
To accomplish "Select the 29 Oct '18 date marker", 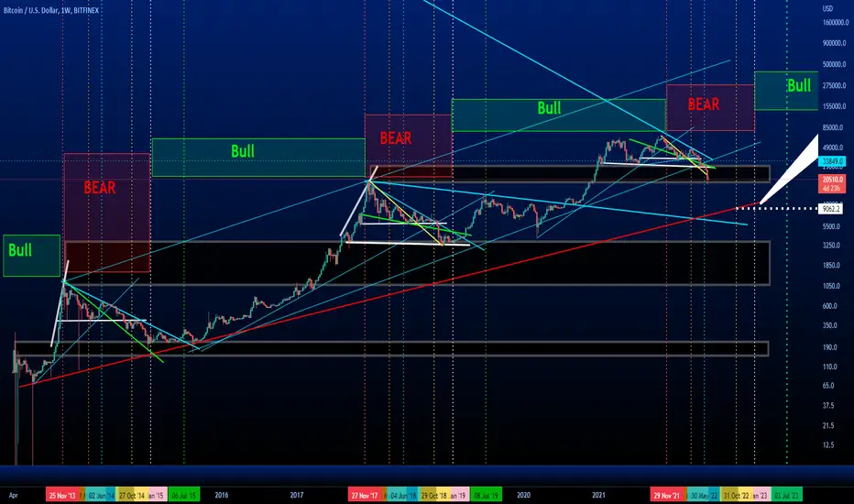I will pyautogui.click(x=434, y=495).
